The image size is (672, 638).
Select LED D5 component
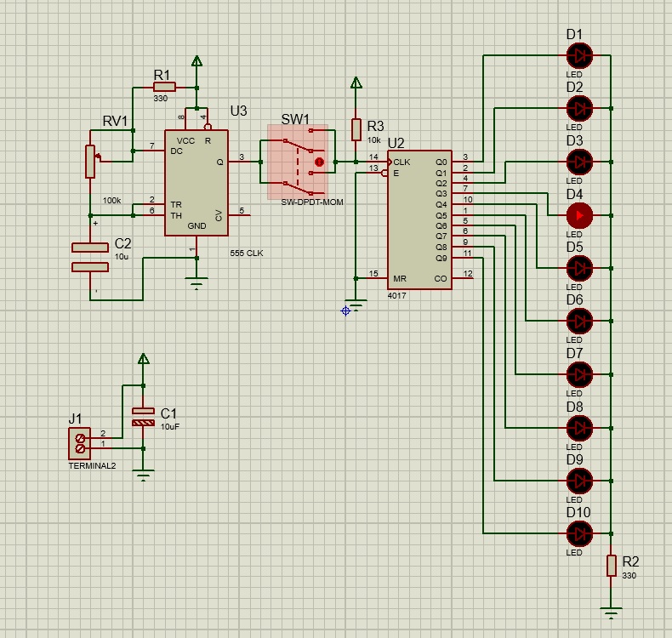click(579, 268)
